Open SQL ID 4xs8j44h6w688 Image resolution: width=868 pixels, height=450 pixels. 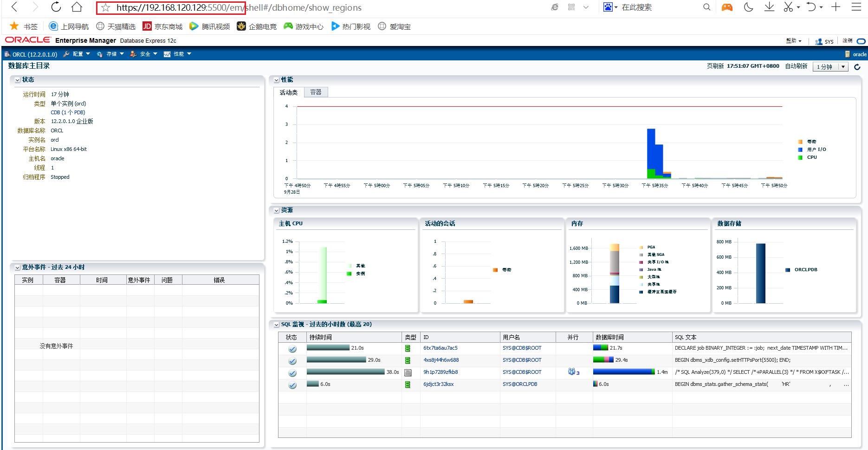441,360
